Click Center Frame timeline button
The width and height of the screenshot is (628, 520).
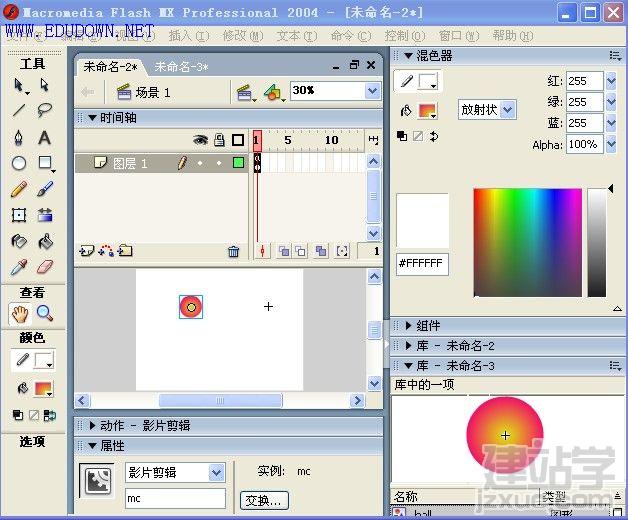(x=262, y=252)
